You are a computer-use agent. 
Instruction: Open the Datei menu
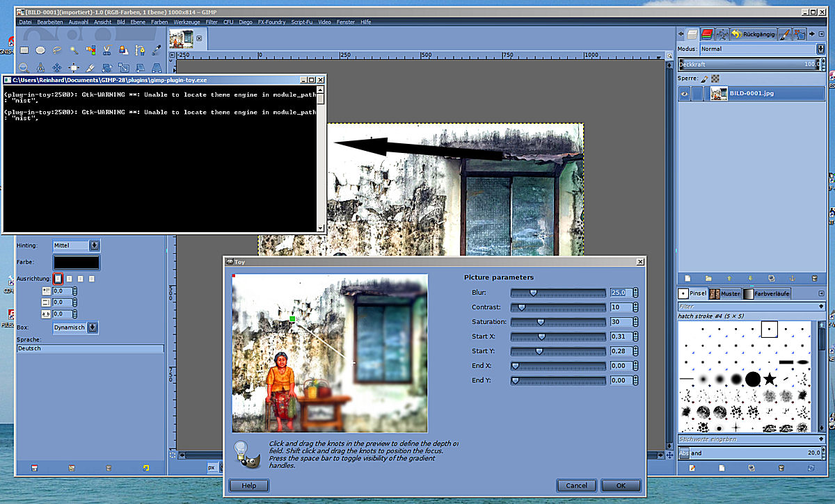pyautogui.click(x=25, y=22)
